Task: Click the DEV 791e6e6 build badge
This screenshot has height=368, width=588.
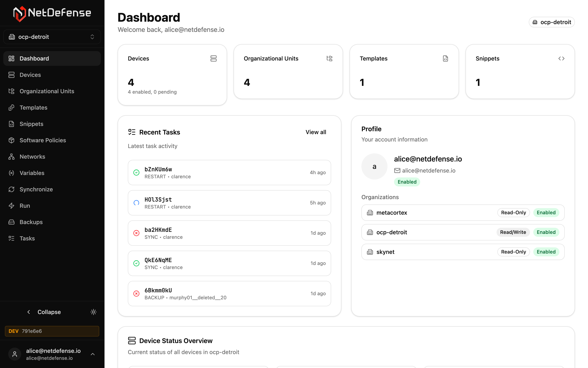Action: 52,331
